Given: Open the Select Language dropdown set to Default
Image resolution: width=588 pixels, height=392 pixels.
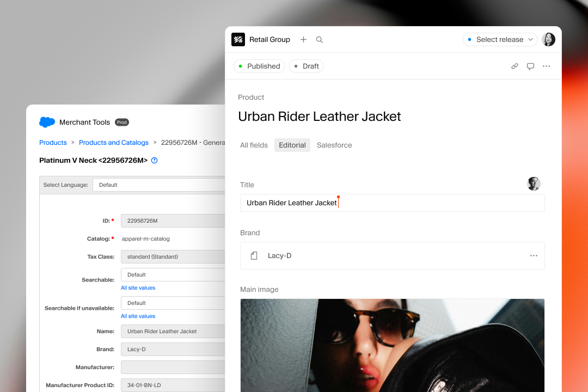Looking at the screenshot, I should [159, 185].
